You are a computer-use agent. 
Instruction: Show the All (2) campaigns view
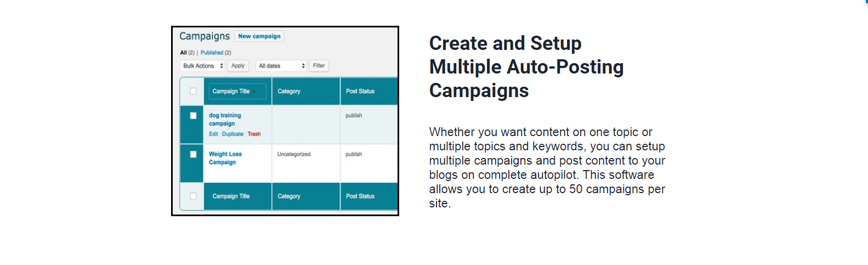click(187, 53)
